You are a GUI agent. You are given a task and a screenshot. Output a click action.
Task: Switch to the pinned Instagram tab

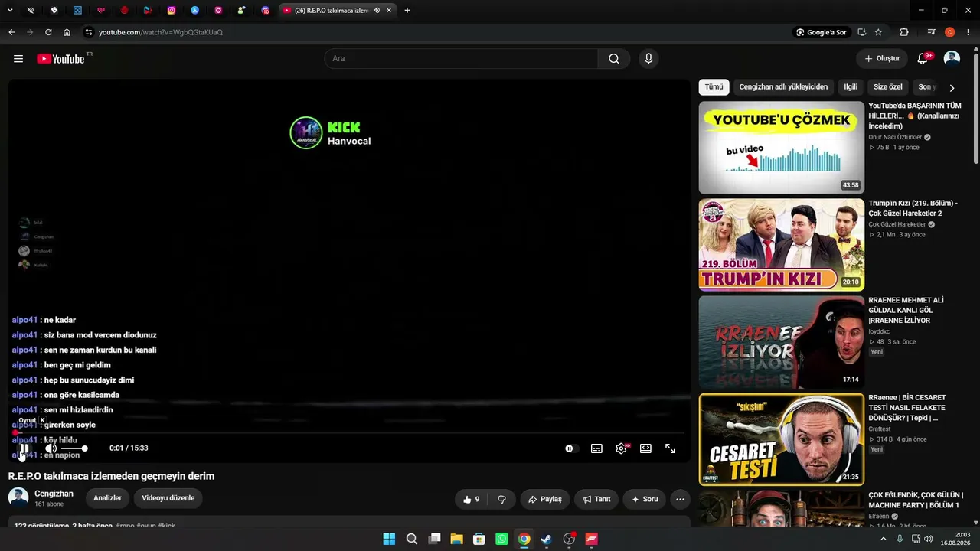point(171,10)
